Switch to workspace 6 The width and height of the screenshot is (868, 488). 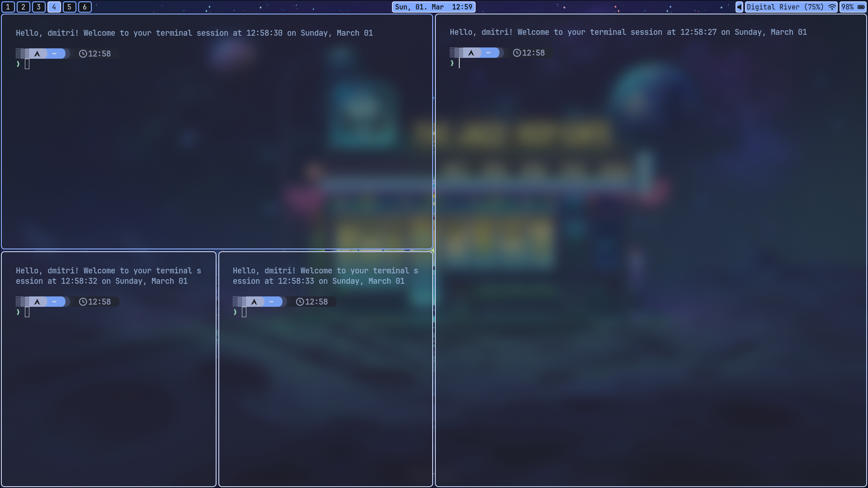pos(85,7)
